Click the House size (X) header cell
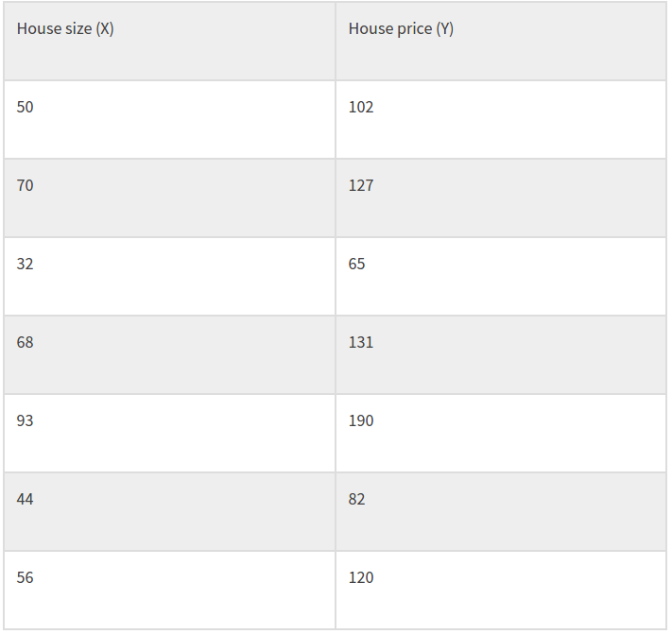672x634 pixels. click(65, 29)
